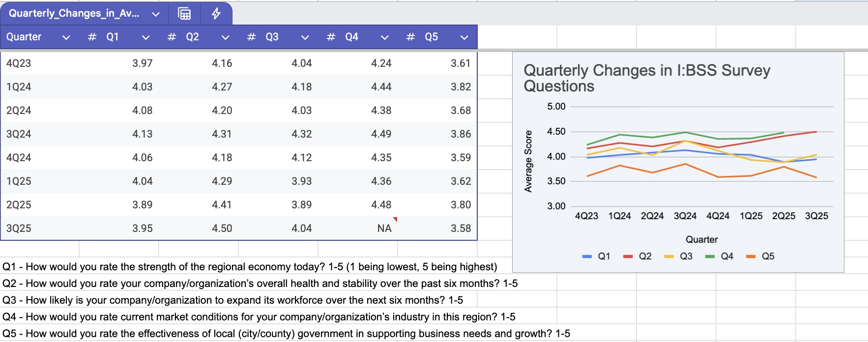Click red note indicator on the NA cell
Image resolution: width=868 pixels, height=342 pixels.
pyautogui.click(x=395, y=219)
